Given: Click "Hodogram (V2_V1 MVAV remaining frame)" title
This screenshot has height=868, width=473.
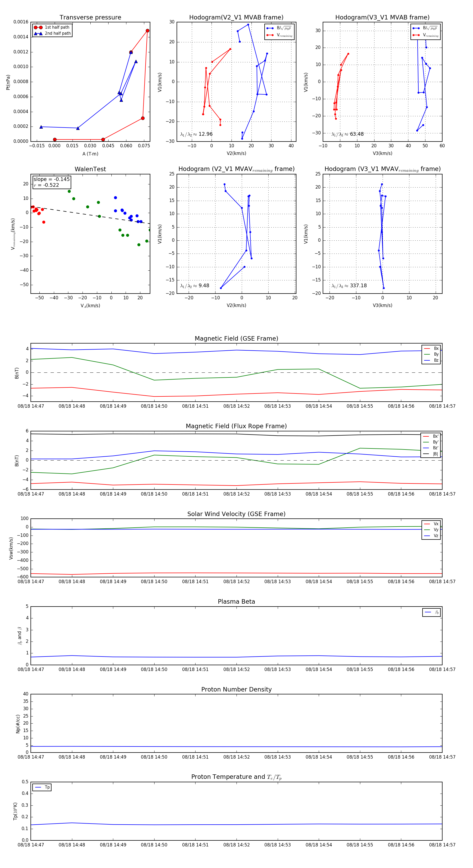Looking at the screenshot, I should [236, 169].
